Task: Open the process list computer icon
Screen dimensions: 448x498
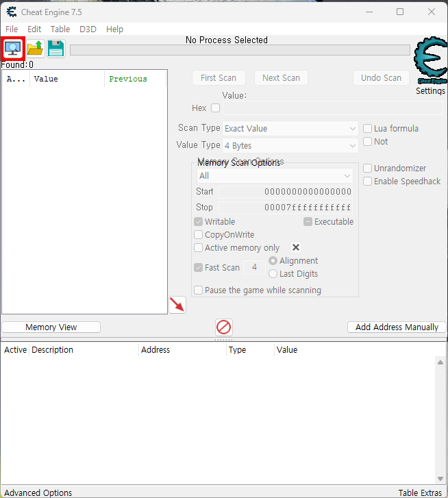Action: click(x=13, y=49)
